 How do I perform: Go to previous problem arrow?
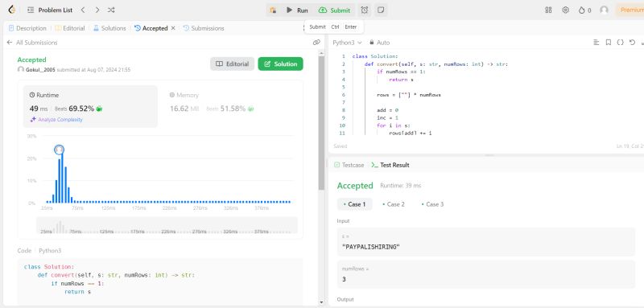tap(83, 10)
